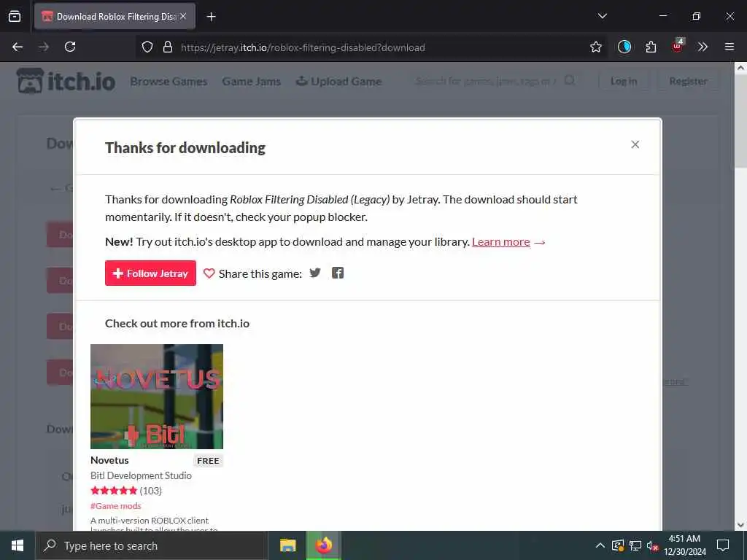Show site security padlock info

(x=168, y=47)
